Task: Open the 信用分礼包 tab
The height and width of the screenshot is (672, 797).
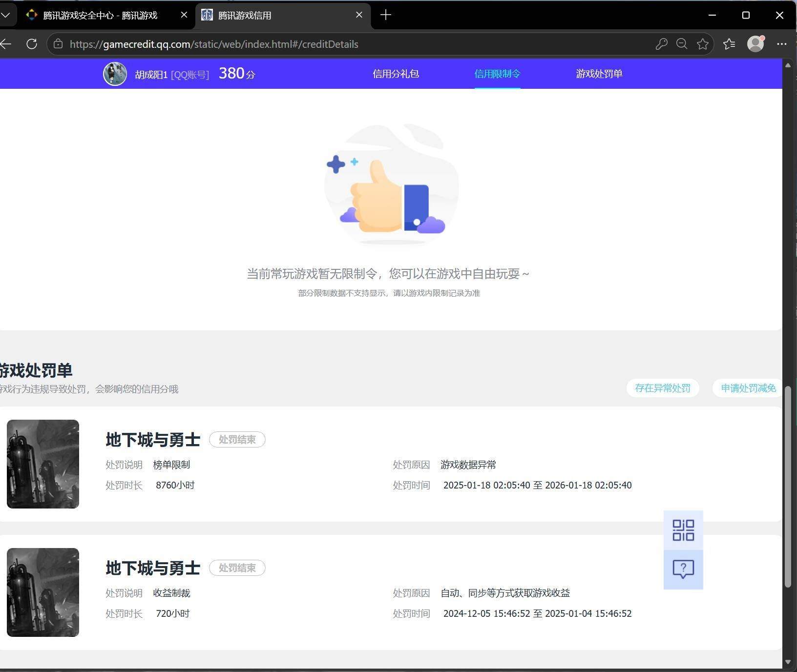Action: [x=396, y=74]
